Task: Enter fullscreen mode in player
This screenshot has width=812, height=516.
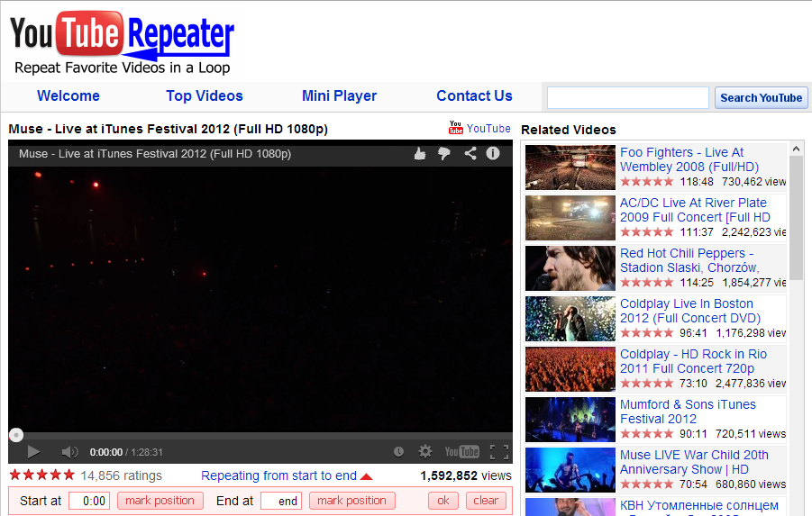Action: click(499, 452)
